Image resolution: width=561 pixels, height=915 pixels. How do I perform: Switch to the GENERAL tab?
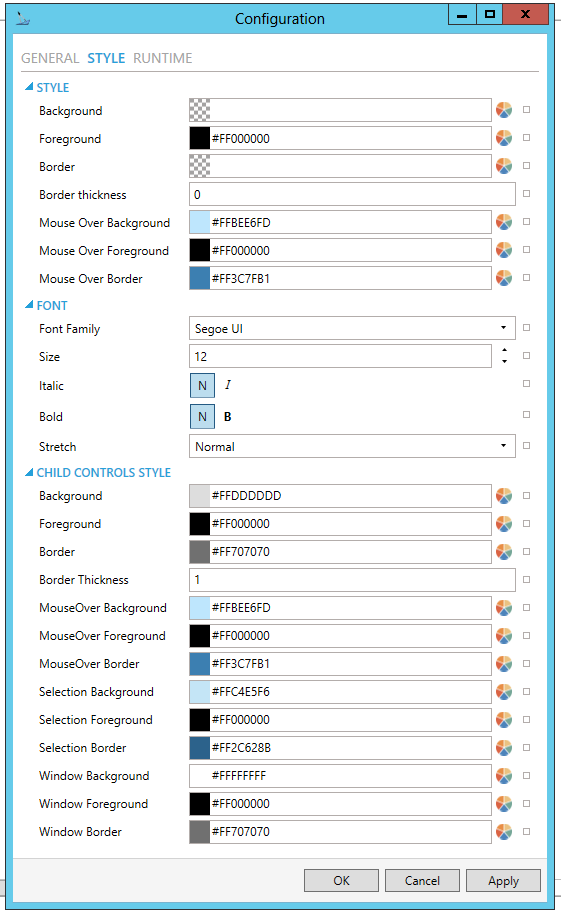click(50, 58)
